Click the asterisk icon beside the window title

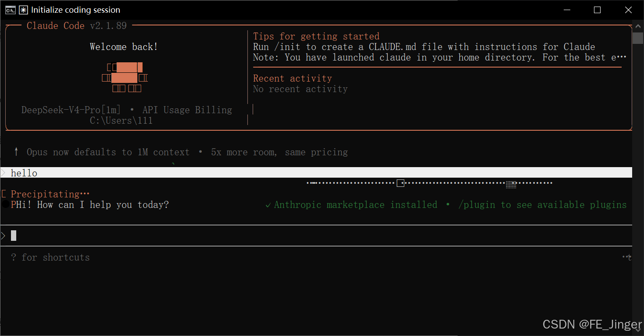point(24,10)
